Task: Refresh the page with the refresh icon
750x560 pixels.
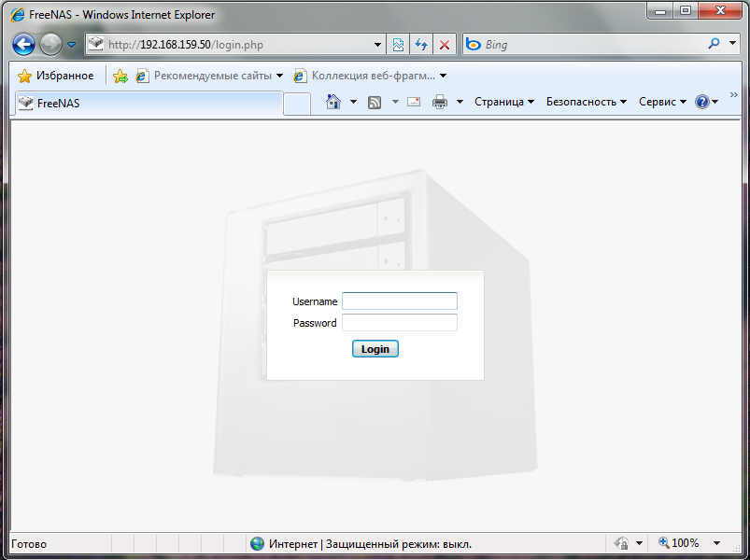Action: point(421,45)
